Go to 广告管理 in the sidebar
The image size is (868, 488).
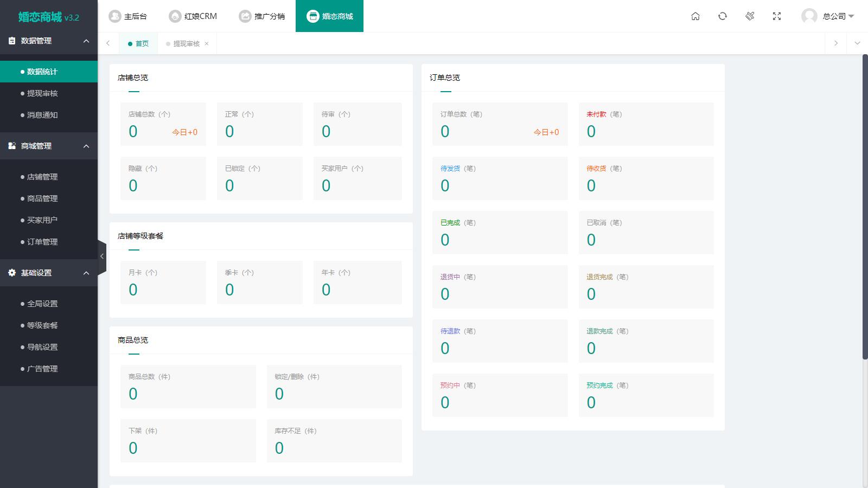[42, 369]
